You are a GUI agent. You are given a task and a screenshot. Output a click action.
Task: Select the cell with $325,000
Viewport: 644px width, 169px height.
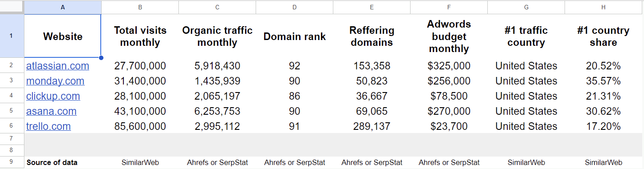point(449,66)
